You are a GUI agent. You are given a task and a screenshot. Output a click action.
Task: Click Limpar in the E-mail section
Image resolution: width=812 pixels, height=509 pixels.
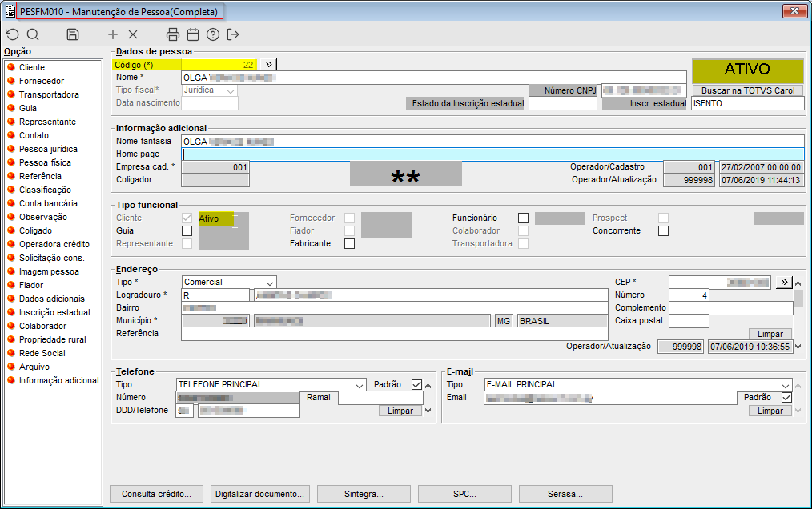(770, 411)
